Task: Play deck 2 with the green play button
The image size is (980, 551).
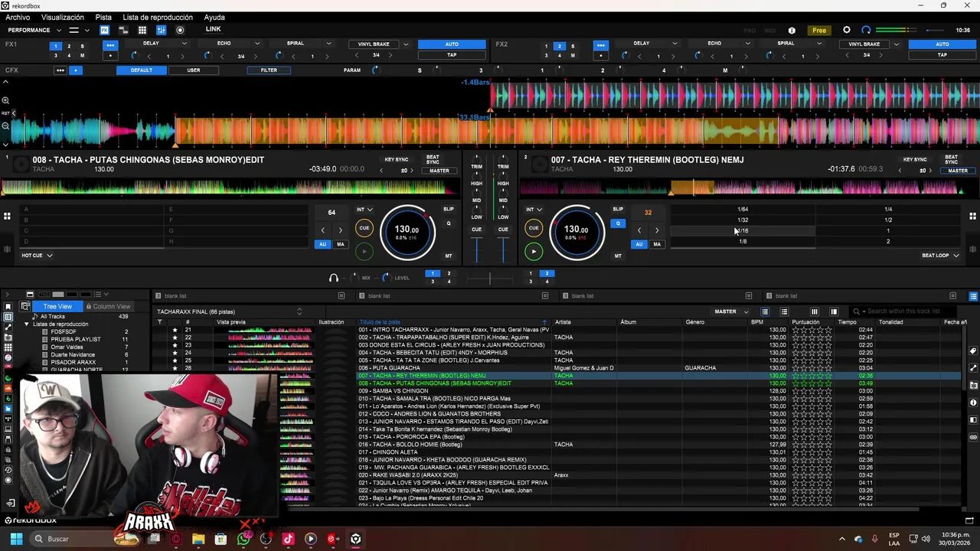Action: tap(534, 251)
